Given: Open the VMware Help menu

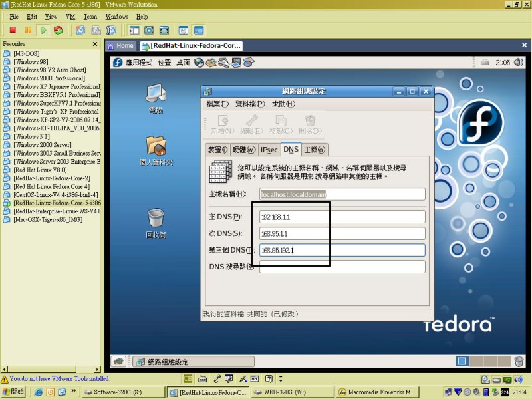Looking at the screenshot, I should tap(142, 17).
